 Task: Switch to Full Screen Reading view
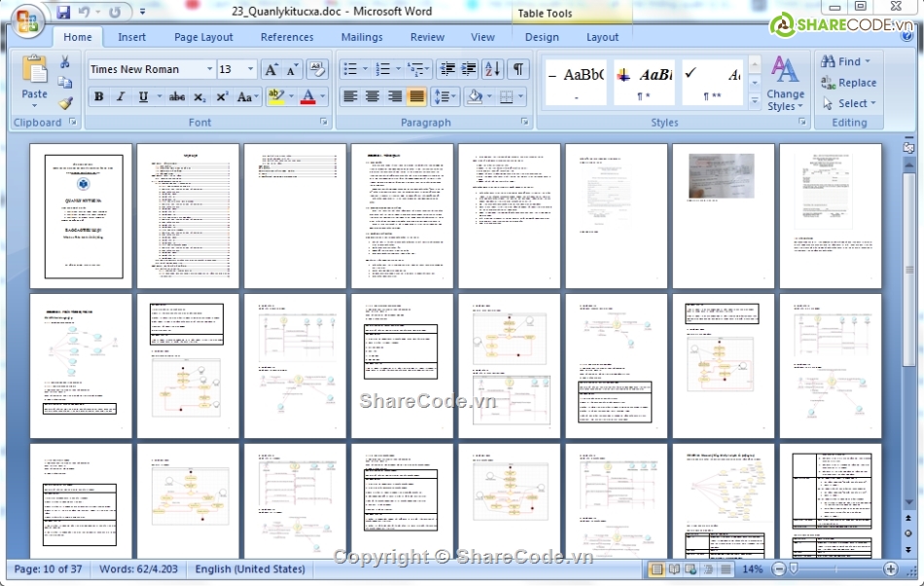(x=674, y=568)
